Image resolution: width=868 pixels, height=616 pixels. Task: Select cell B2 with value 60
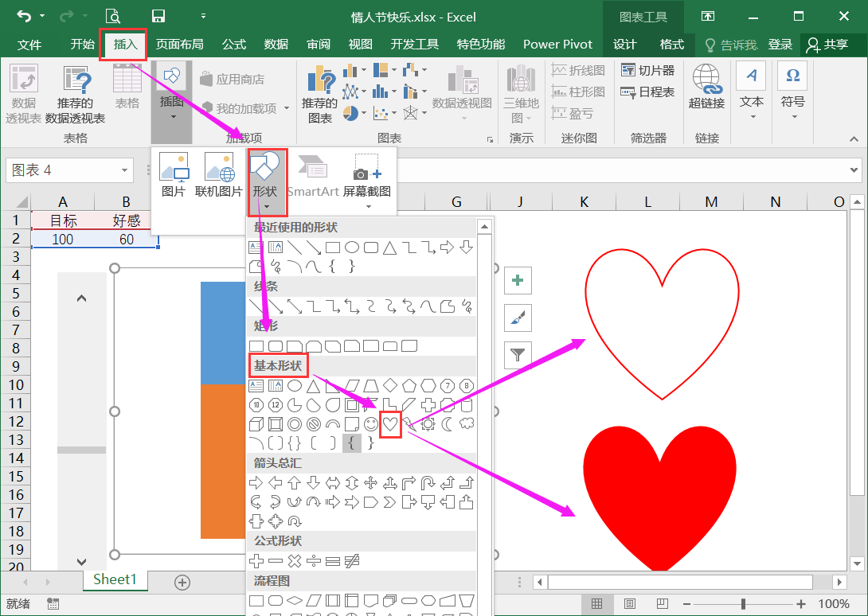126,239
